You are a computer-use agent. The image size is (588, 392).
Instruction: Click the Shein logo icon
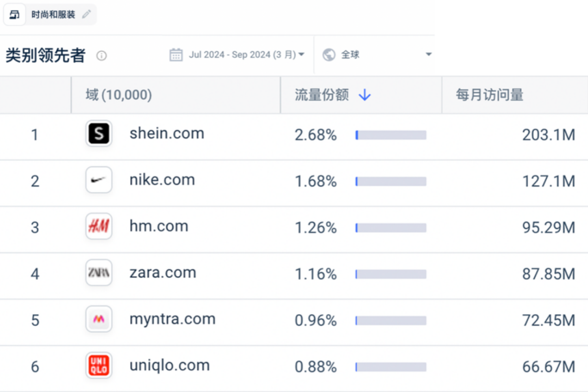(99, 133)
